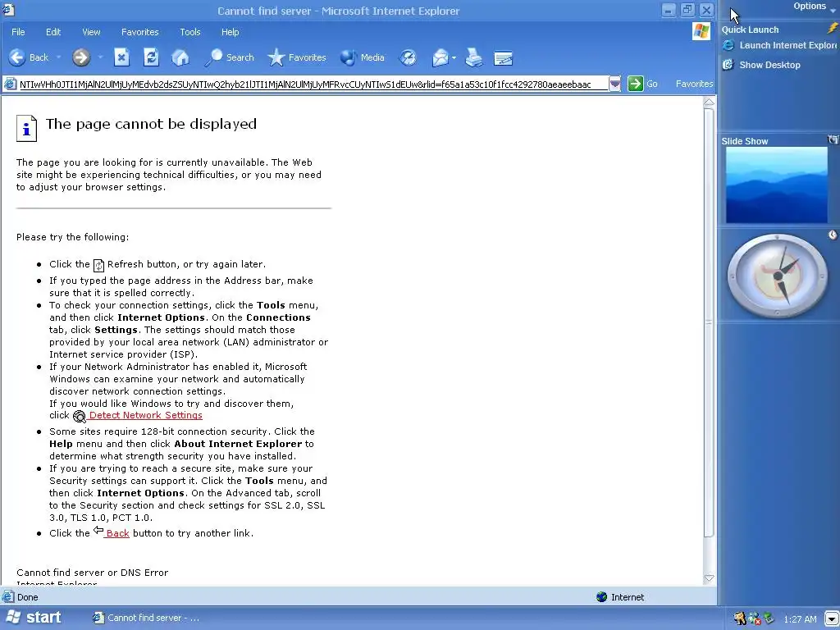The height and width of the screenshot is (630, 840).
Task: Click the IE icon in status bar
Action: click(7, 597)
